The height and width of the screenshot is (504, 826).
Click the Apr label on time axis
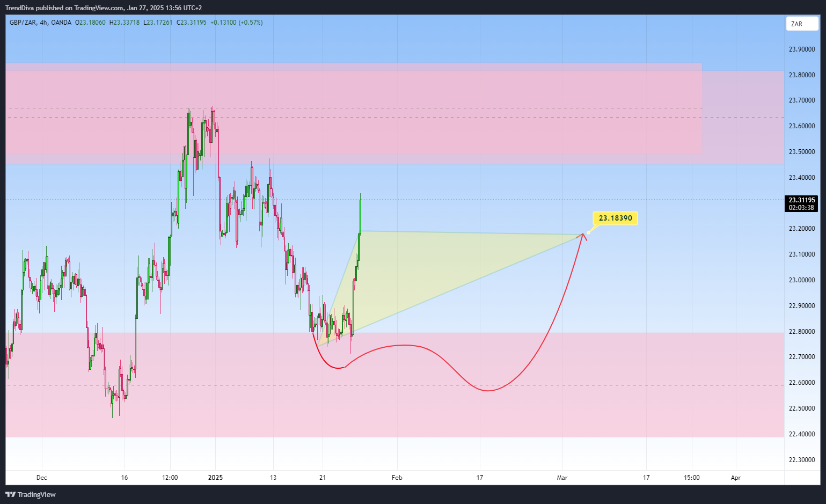(x=736, y=478)
